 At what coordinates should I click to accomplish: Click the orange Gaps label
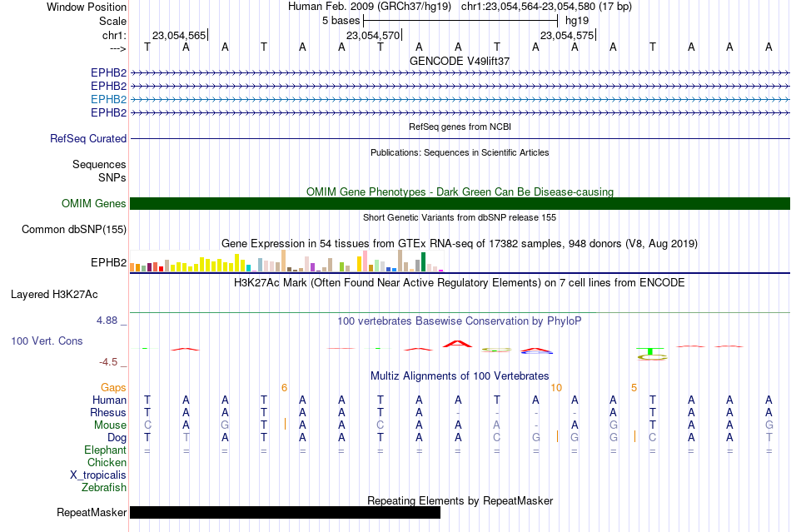coord(113,387)
